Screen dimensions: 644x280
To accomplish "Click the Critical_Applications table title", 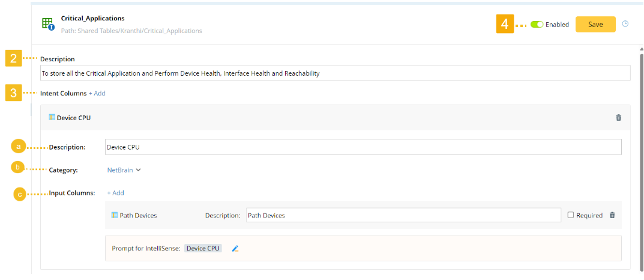I will coord(93,19).
